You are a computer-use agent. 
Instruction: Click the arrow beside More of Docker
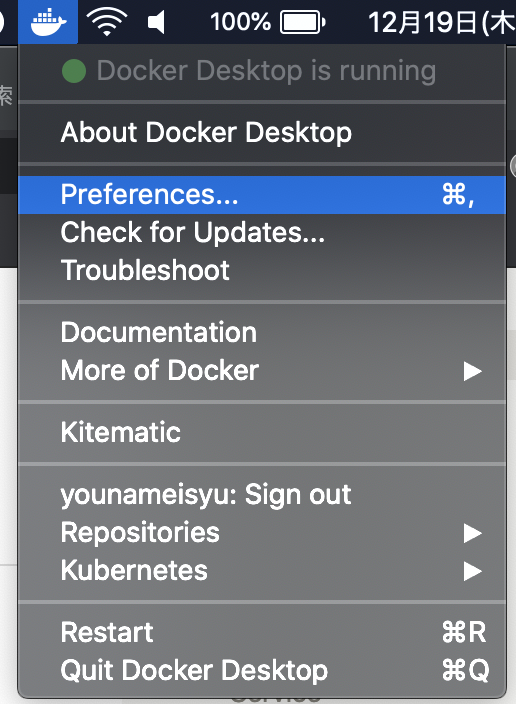[x=473, y=371]
